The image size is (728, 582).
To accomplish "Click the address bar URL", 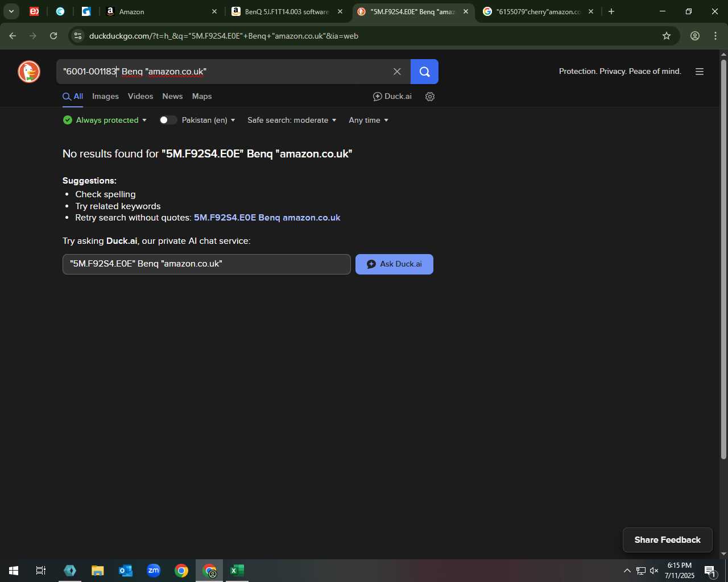I will (x=224, y=36).
